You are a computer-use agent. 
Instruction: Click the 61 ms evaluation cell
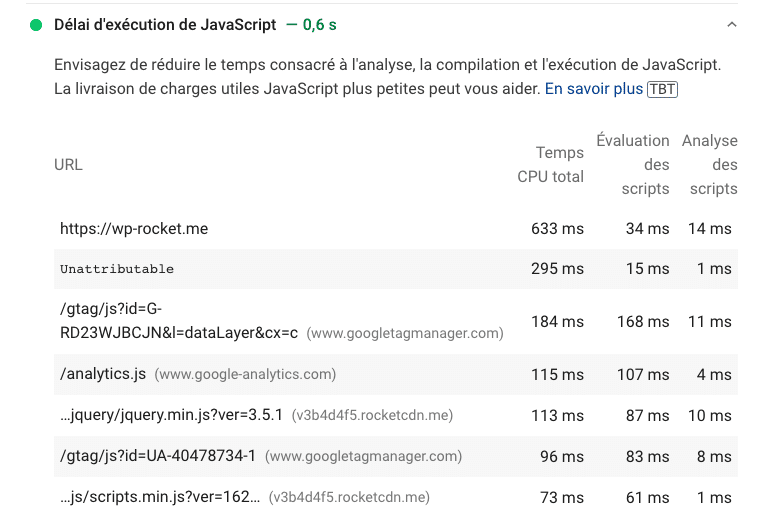click(647, 498)
